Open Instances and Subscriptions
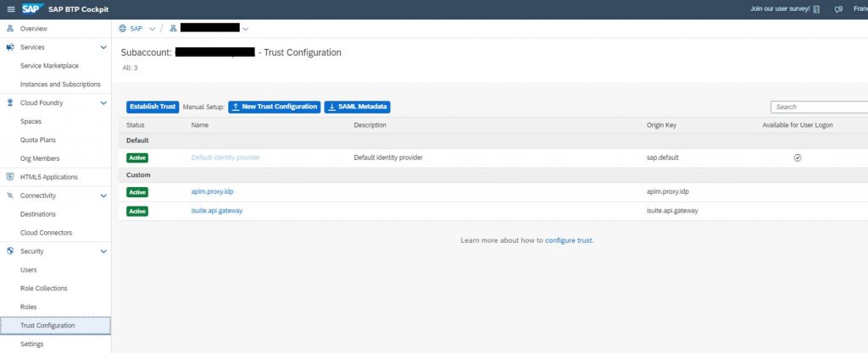 tap(60, 85)
